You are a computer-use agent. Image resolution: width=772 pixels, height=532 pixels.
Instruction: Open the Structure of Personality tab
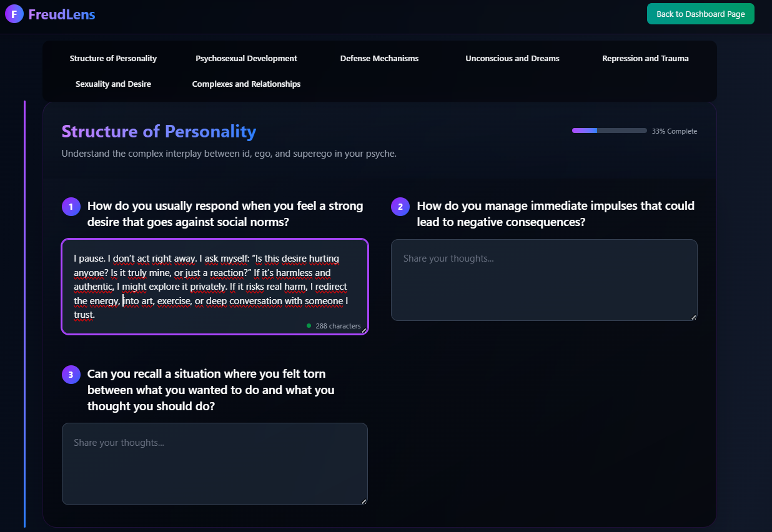coord(113,59)
